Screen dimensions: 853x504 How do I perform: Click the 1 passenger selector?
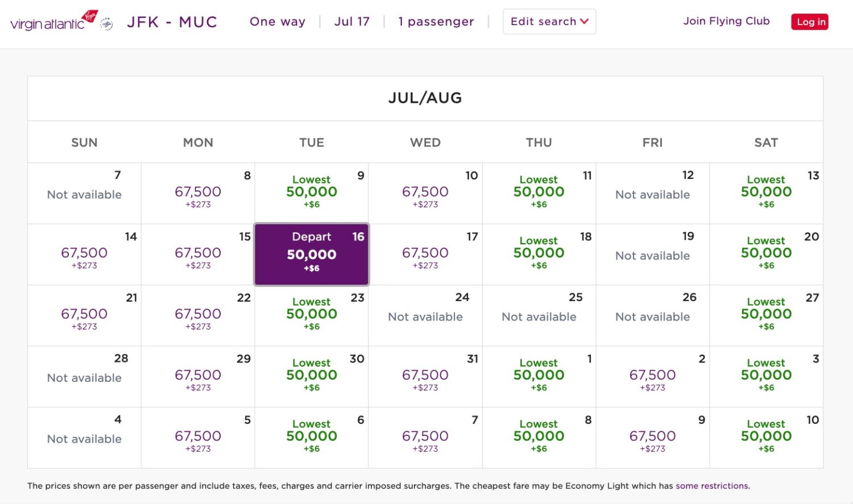point(437,21)
